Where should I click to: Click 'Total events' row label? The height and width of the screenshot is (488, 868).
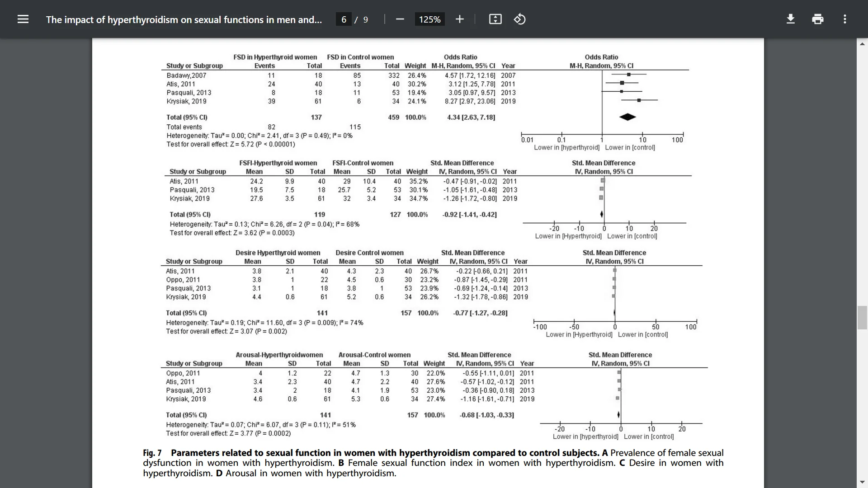click(184, 127)
